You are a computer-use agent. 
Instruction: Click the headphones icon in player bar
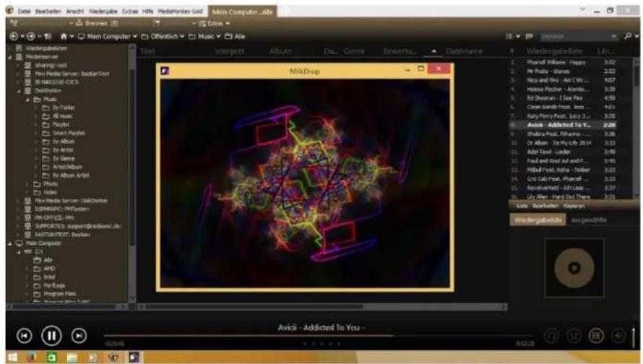point(551,336)
